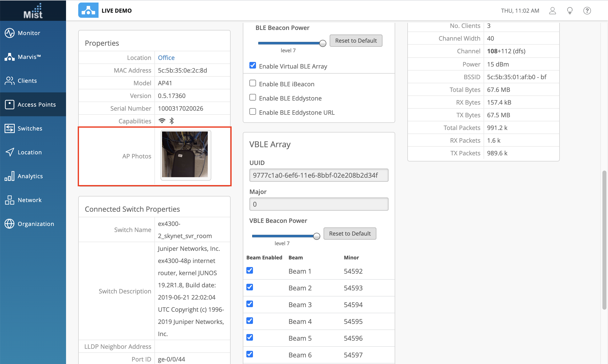Enable BLE iBeacon checkbox
608x364 pixels.
tap(253, 83)
